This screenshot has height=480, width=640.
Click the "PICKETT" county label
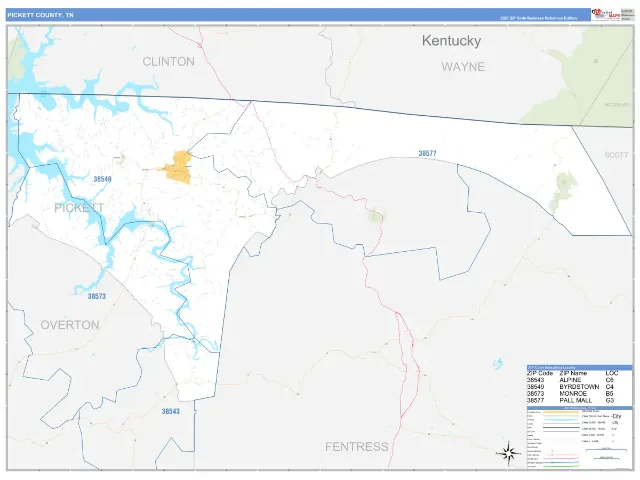[x=79, y=208]
